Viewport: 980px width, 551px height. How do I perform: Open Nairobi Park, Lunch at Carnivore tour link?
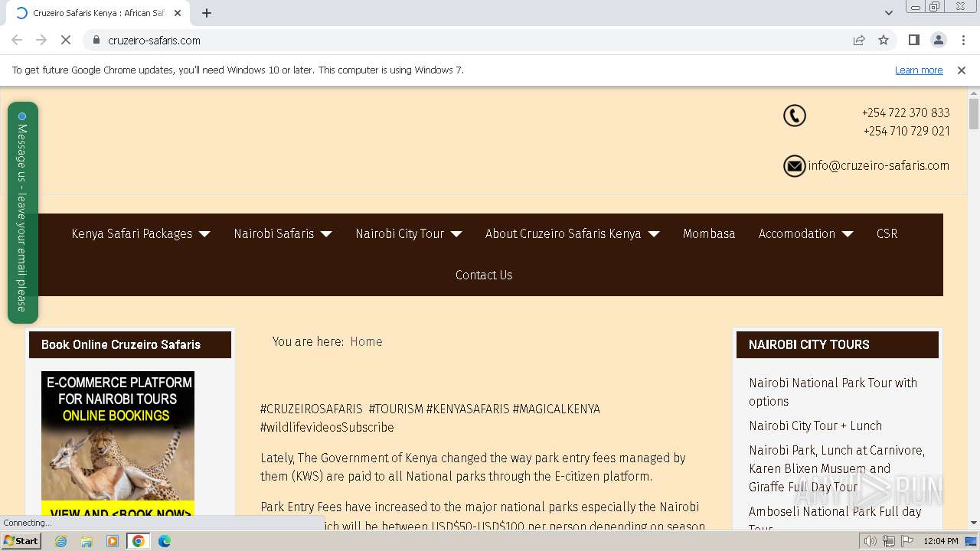coord(837,468)
